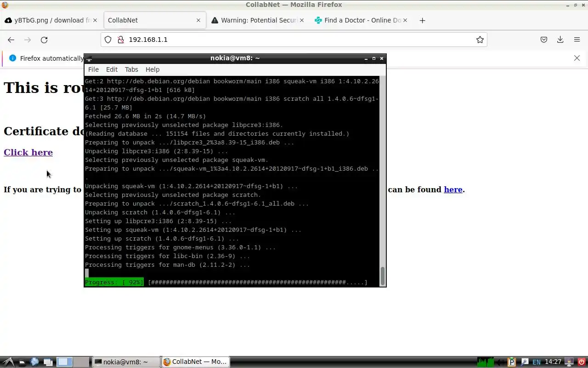This screenshot has height=368, width=588.
Task: Click terminal window menu icon in titlebar
Action: tap(90, 58)
